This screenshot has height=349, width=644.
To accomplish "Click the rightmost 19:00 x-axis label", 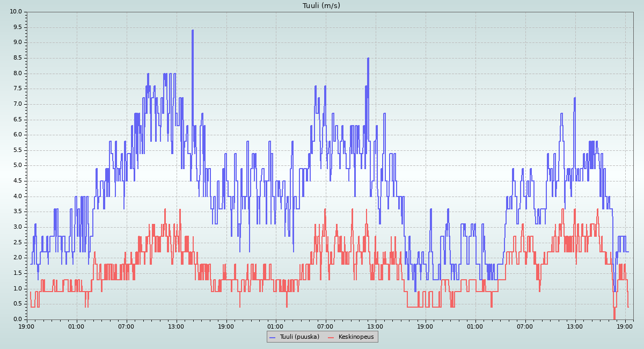I will coord(625,326).
